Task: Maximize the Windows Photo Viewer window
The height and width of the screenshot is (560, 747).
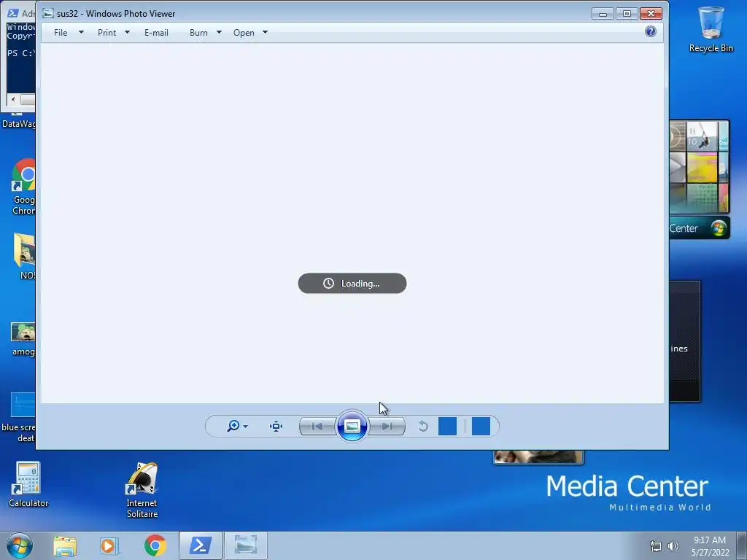Action: [627, 14]
